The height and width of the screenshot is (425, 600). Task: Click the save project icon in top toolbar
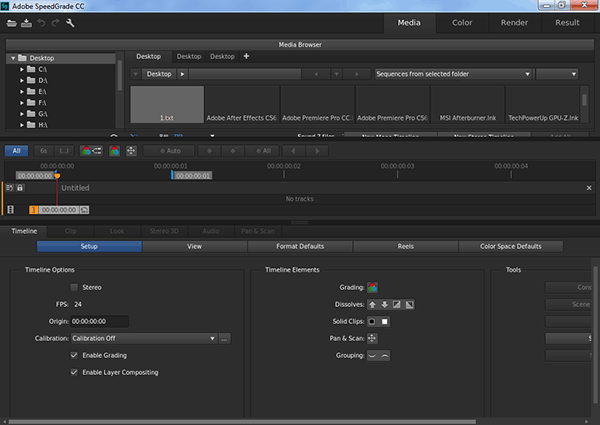[26, 23]
